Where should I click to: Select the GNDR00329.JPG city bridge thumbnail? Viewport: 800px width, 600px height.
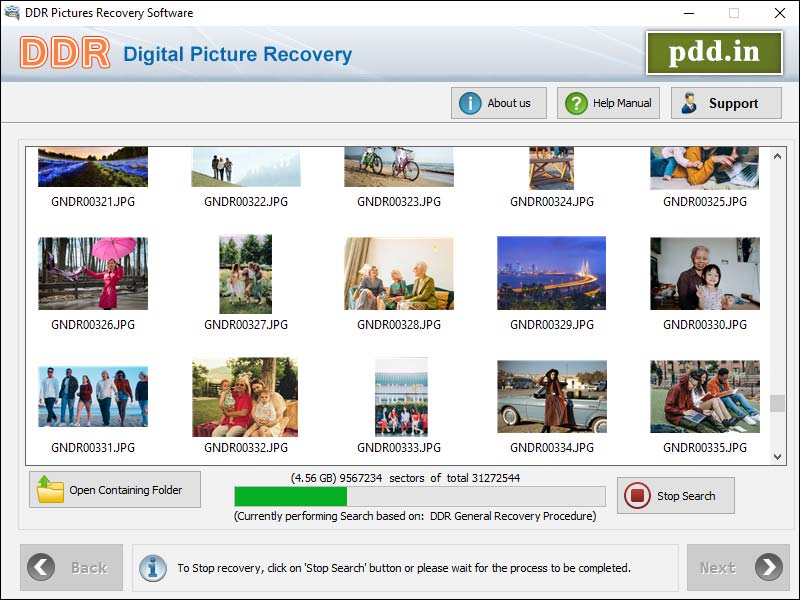tap(551, 272)
